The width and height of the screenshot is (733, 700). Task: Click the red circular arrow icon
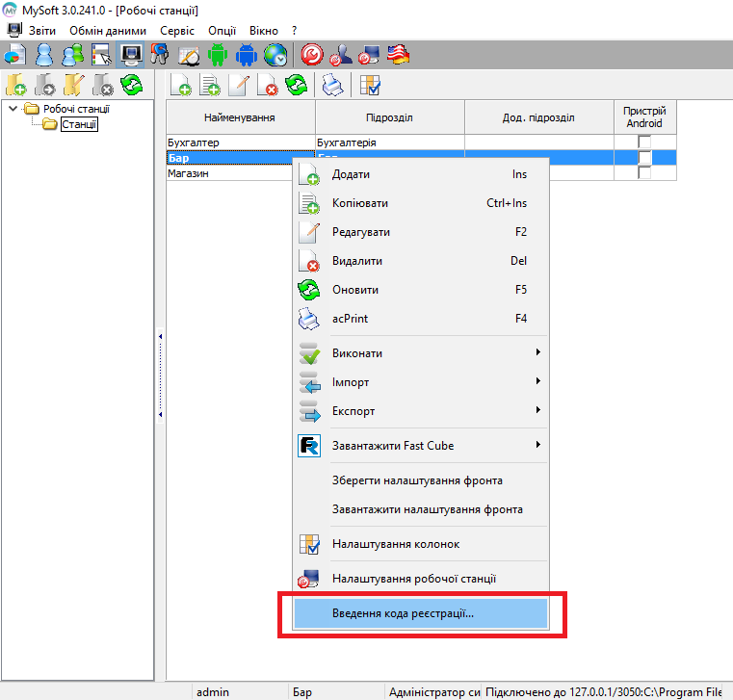[312, 55]
